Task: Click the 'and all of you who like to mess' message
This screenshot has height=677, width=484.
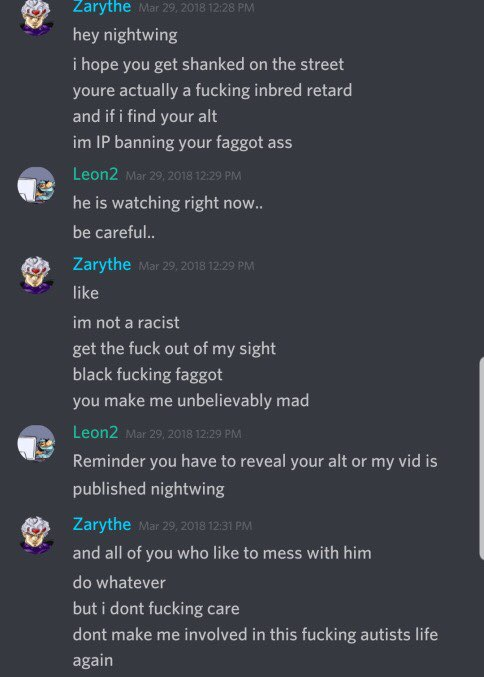Action: coord(222,553)
